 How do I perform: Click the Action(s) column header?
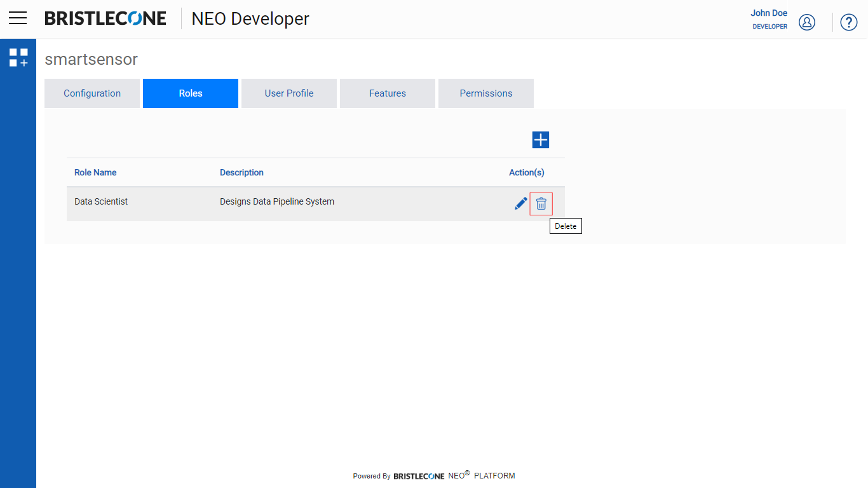pos(527,172)
